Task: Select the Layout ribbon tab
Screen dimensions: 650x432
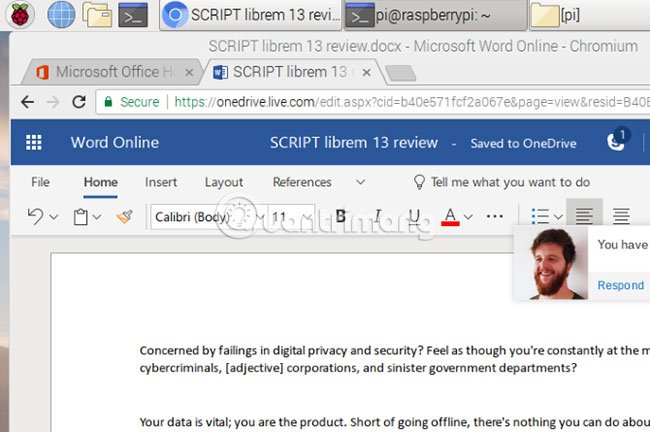Action: 224,182
